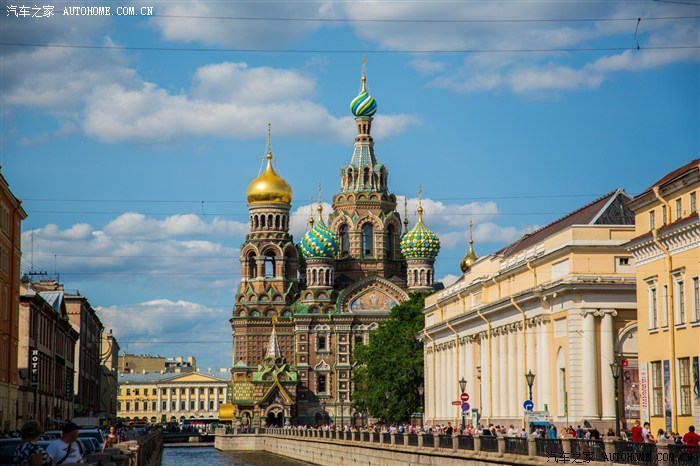Click the bottom-right watermark text

620,457
